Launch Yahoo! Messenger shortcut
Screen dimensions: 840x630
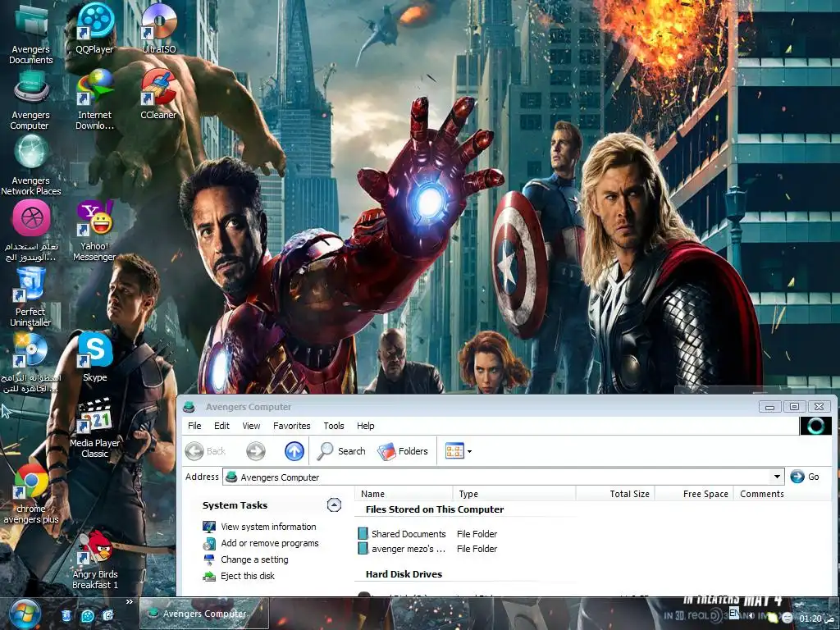[94, 231]
